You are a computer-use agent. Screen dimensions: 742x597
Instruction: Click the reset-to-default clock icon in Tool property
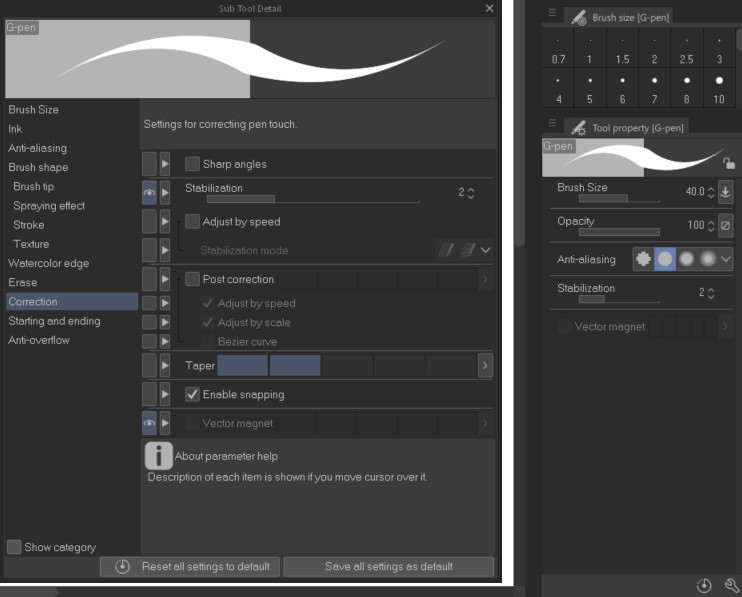703,585
